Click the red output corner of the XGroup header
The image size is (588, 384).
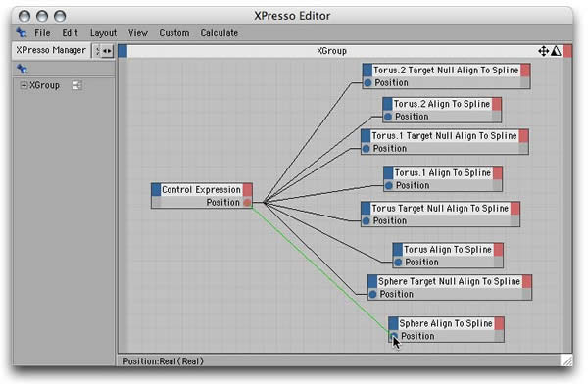[x=567, y=51]
